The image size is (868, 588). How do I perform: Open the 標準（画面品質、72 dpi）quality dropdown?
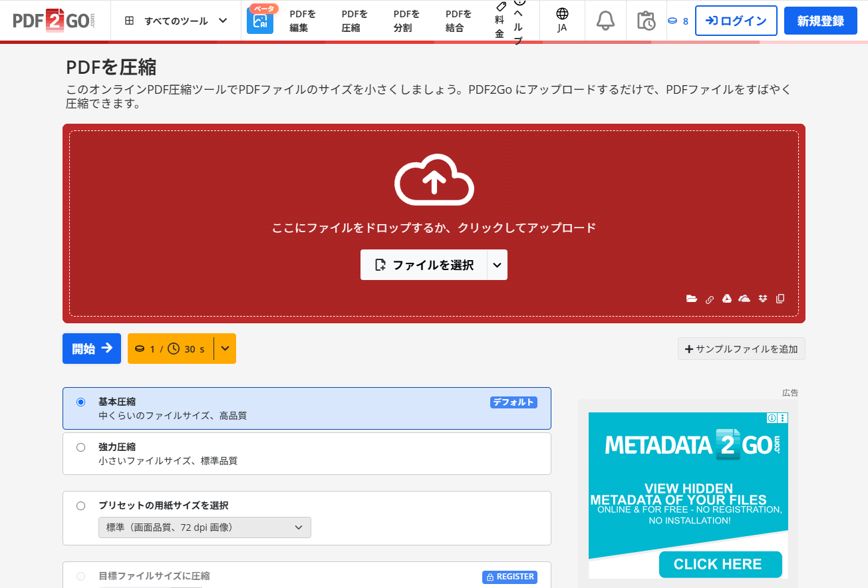[x=204, y=527]
